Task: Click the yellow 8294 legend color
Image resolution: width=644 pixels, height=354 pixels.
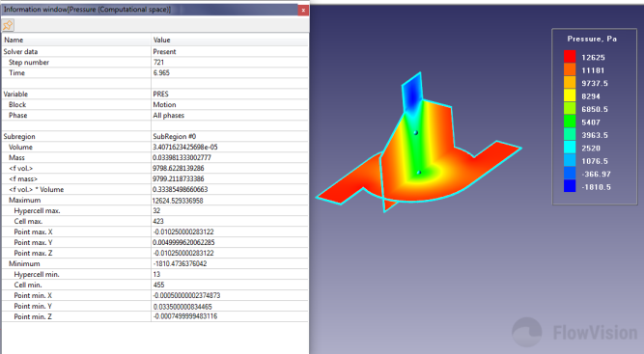Action: pyautogui.click(x=570, y=96)
